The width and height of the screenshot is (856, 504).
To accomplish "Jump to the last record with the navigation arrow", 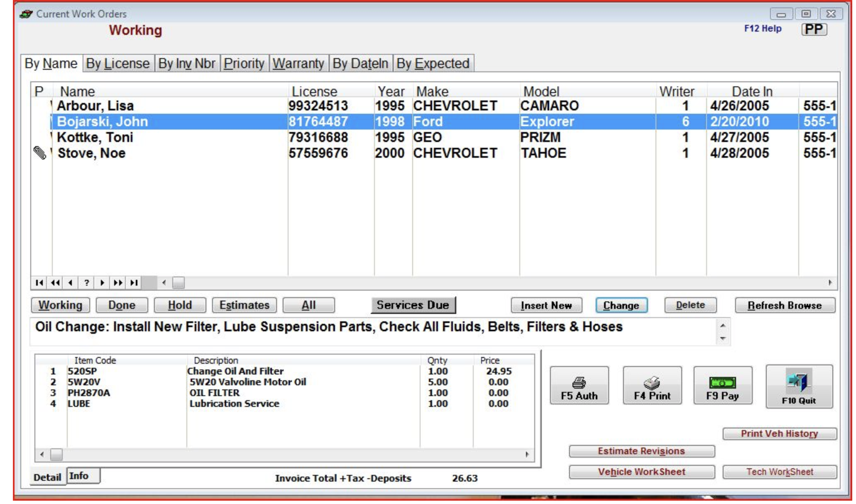I will (134, 283).
